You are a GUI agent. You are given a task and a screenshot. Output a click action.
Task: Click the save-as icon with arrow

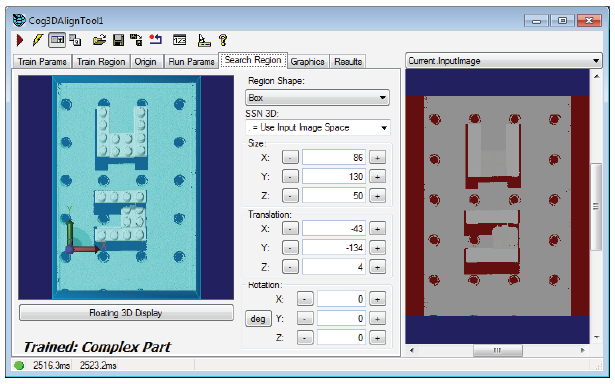point(136,40)
